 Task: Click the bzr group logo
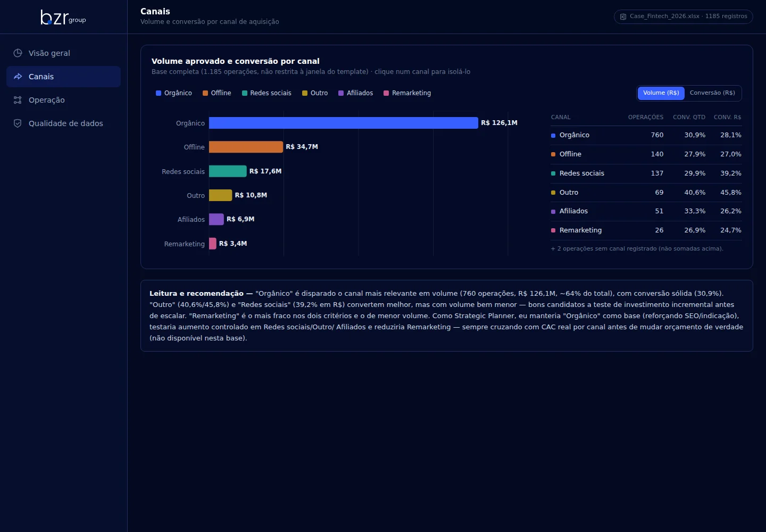(x=63, y=18)
